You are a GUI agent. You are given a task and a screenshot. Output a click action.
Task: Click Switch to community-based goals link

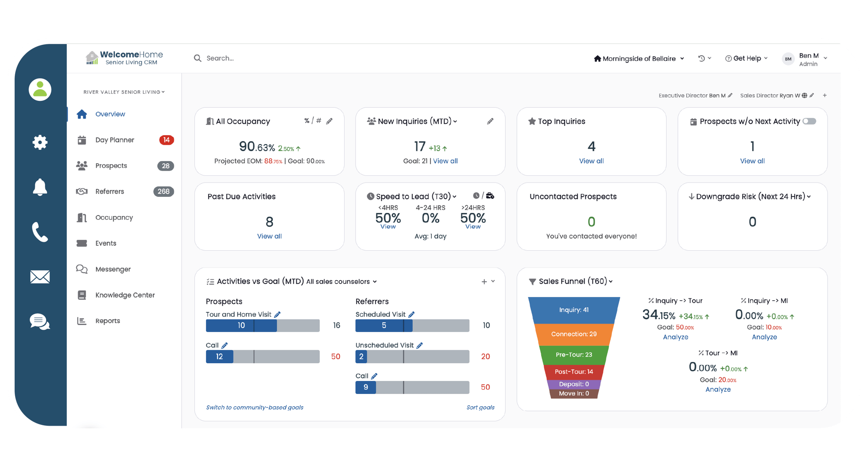pos(254,407)
